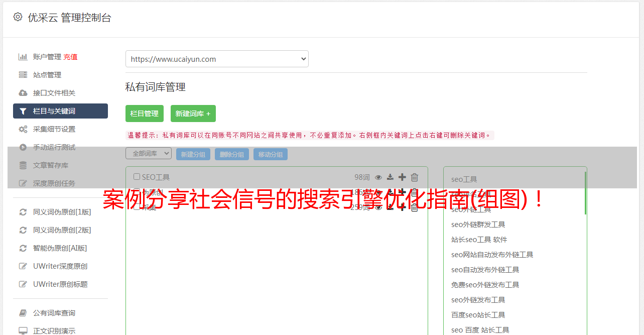Click the 新建词库 + button
This screenshot has width=644, height=335.
pyautogui.click(x=193, y=114)
